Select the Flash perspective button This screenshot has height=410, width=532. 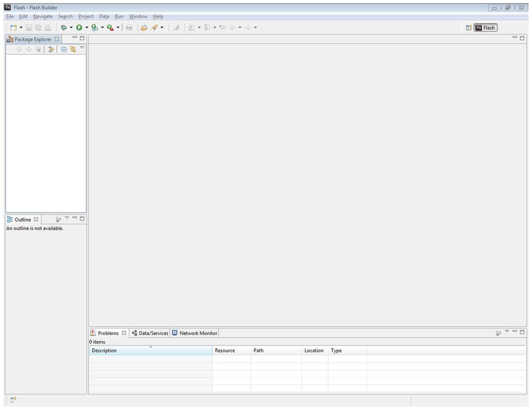coord(486,27)
